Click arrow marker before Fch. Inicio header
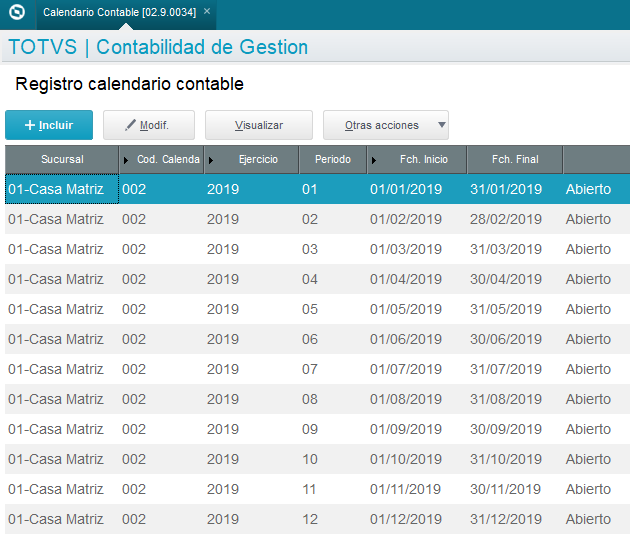Image resolution: width=630 pixels, height=541 pixels. pyautogui.click(x=374, y=160)
